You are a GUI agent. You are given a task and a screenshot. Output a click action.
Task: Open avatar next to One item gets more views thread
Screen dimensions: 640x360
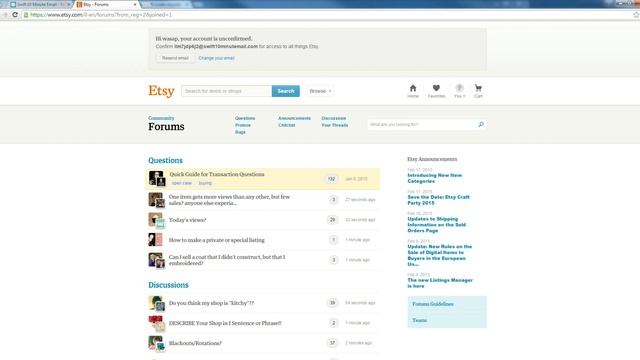point(157,200)
